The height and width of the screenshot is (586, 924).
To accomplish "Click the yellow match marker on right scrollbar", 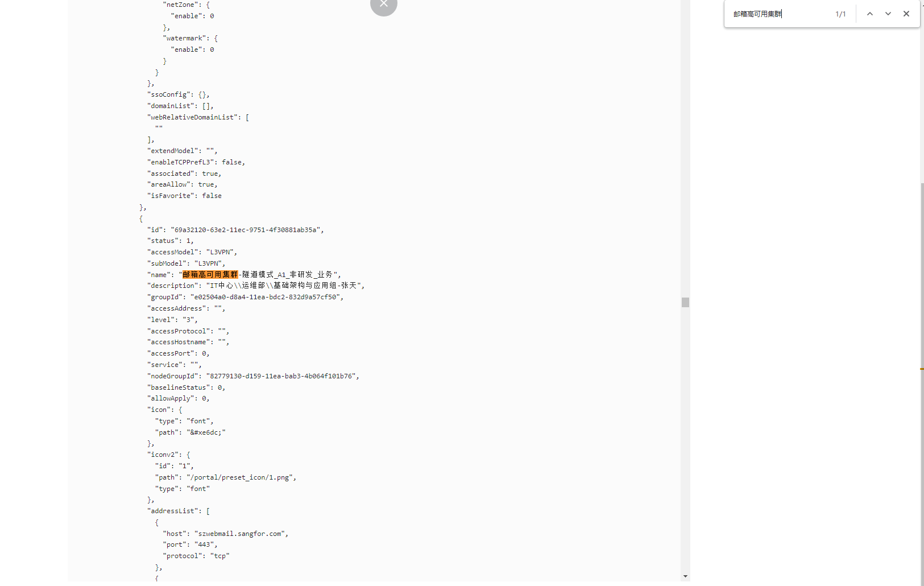I will [x=921, y=369].
